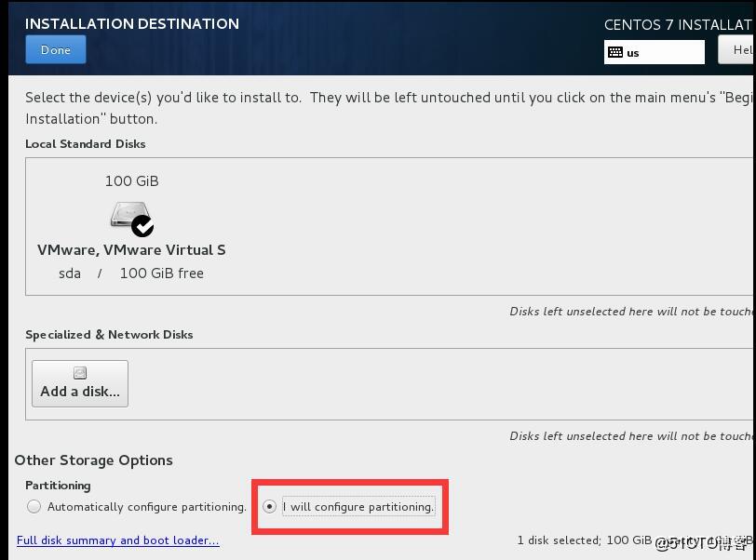Click the Specialized & Network Disks heading
The width and height of the screenshot is (756, 560).
click(109, 335)
